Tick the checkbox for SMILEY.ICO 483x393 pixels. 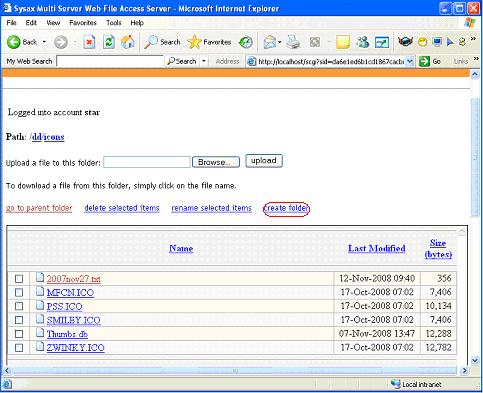coord(19,320)
